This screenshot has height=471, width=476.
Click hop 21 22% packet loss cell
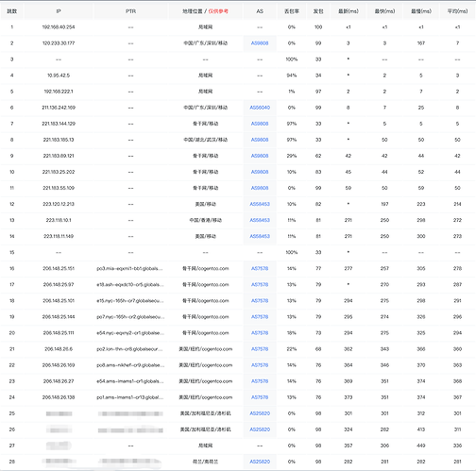(292, 349)
